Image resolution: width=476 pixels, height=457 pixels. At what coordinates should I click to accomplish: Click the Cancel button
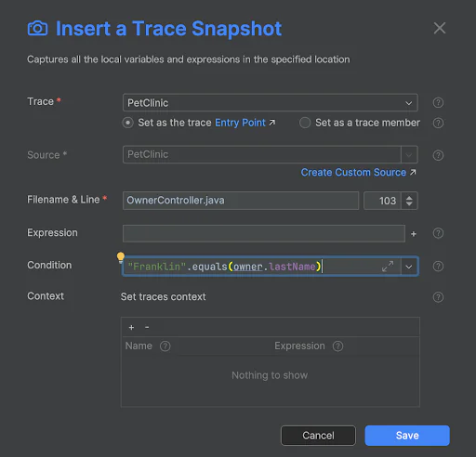coord(318,436)
